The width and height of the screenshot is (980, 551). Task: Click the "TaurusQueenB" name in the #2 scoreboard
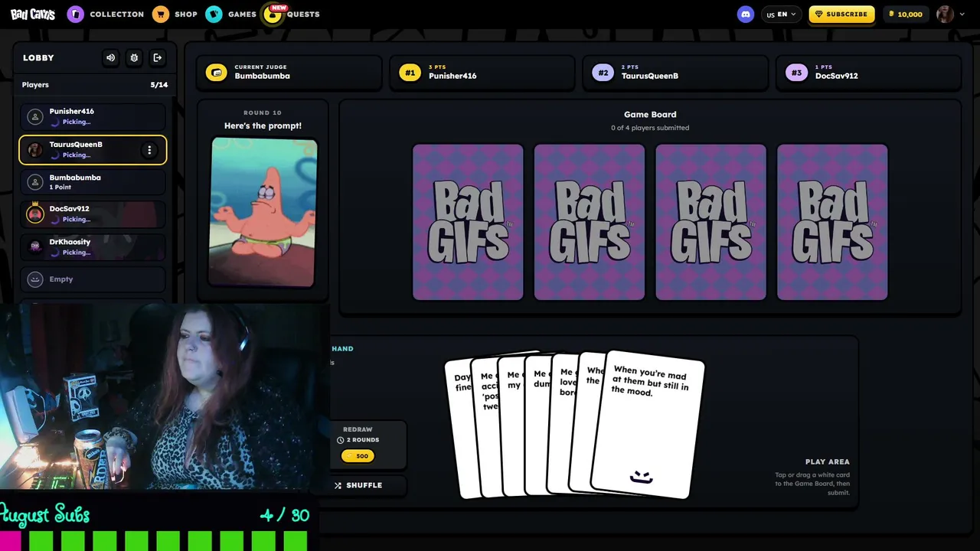(650, 76)
